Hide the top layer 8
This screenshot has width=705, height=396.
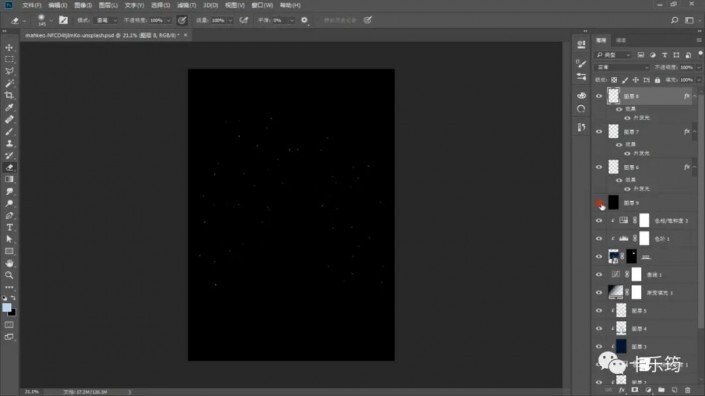coord(599,96)
